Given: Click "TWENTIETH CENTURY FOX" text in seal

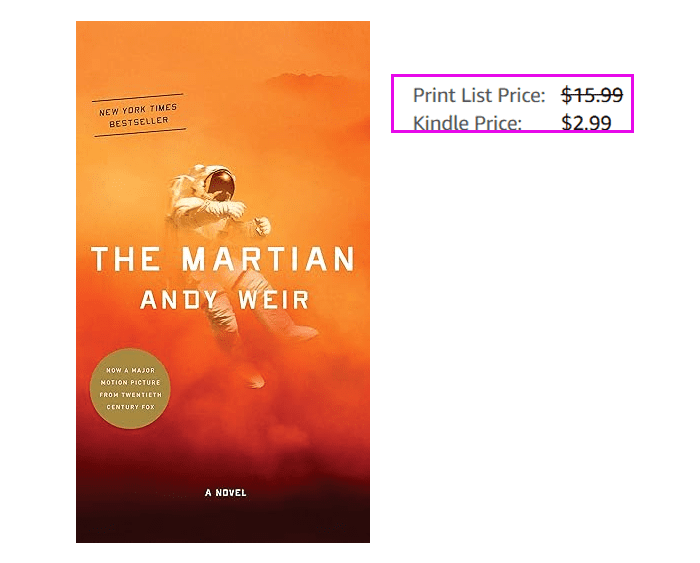Looking at the screenshot, I should (129, 401).
